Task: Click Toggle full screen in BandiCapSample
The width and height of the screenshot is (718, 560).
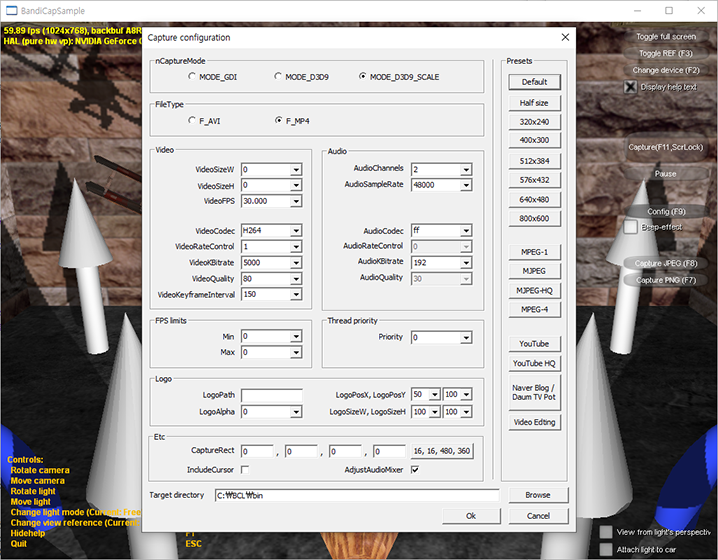Action: click(665, 36)
